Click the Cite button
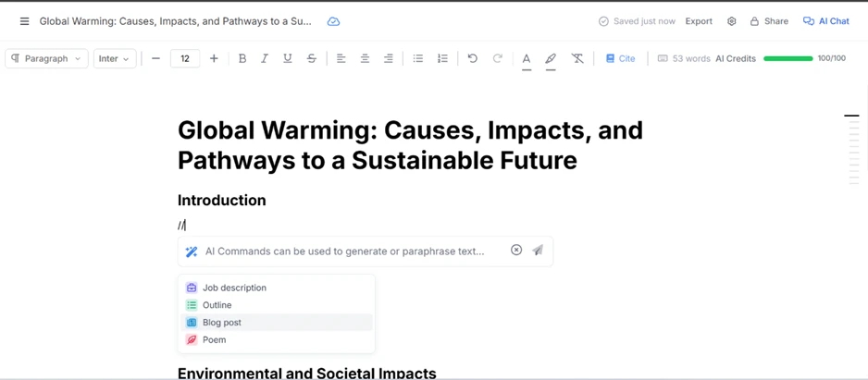The image size is (868, 380). click(x=620, y=58)
